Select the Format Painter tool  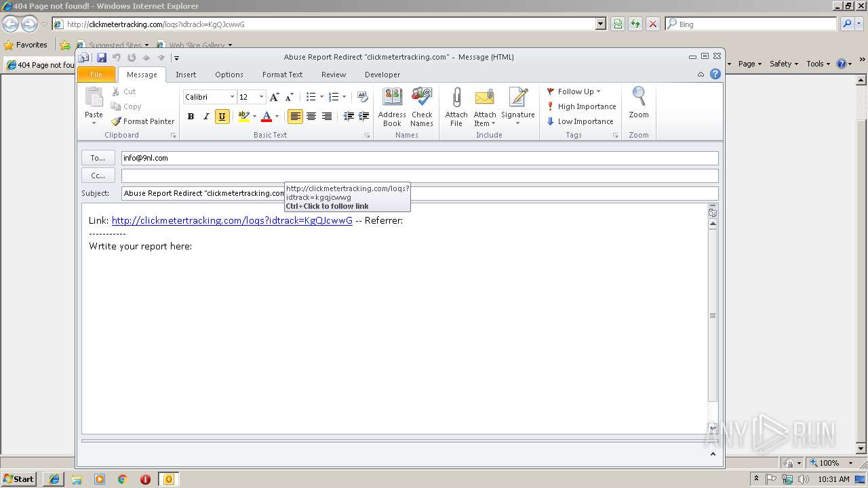point(143,121)
